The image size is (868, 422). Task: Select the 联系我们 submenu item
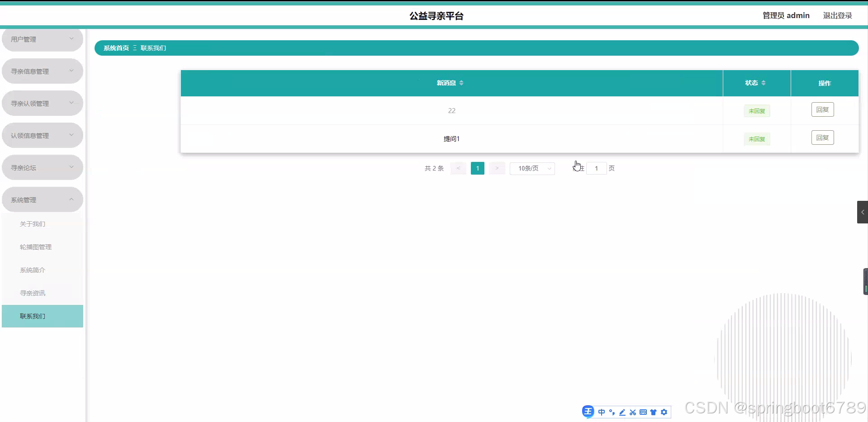click(43, 316)
